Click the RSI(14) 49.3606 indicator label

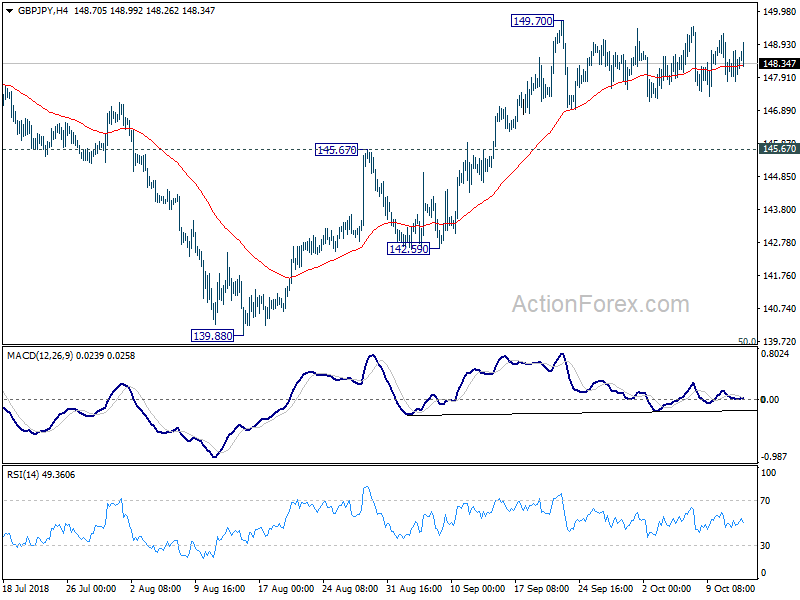coord(41,474)
